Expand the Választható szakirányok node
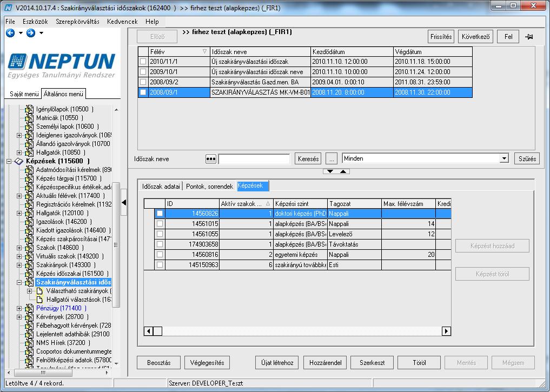 (x=30, y=291)
